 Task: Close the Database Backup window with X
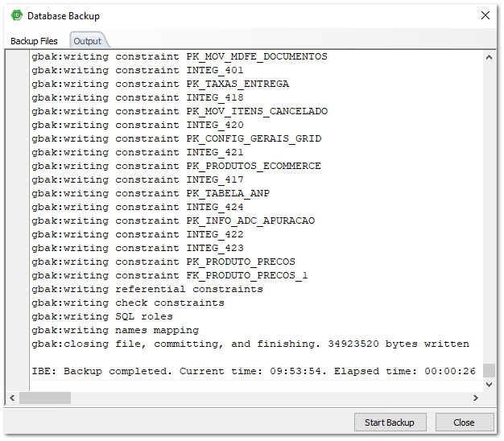tap(485, 15)
